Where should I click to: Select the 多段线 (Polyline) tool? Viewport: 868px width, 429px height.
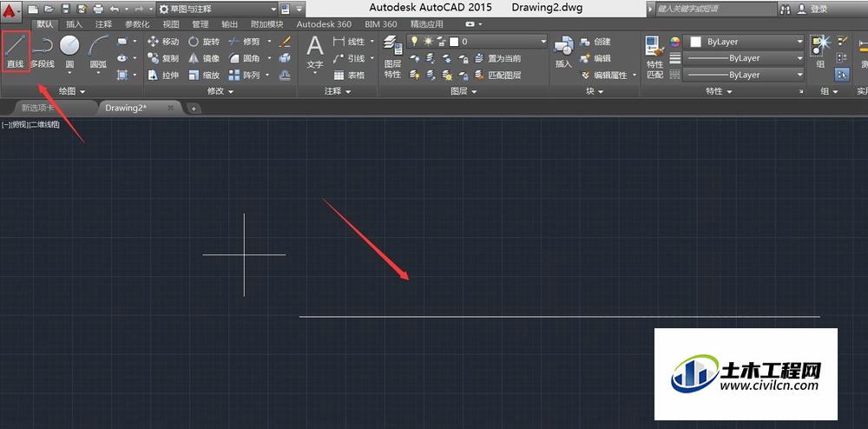tap(42, 51)
